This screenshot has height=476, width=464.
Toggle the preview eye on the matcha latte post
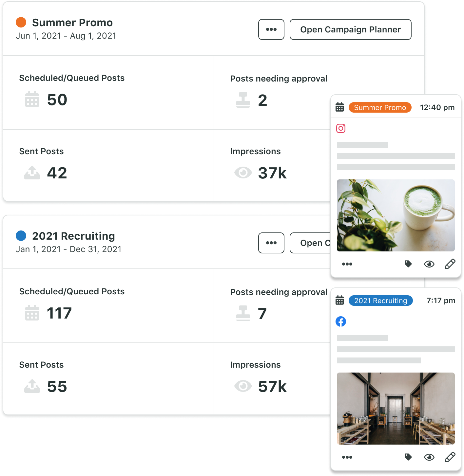(x=429, y=264)
